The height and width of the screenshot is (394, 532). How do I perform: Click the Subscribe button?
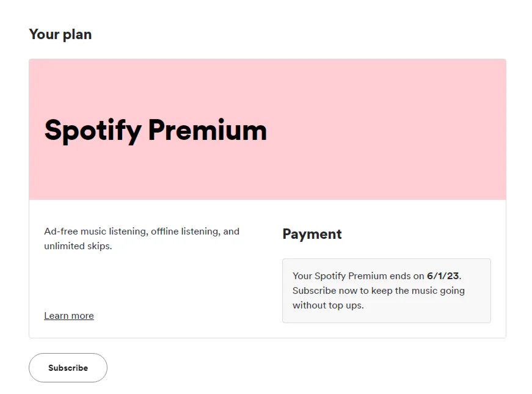(x=68, y=368)
